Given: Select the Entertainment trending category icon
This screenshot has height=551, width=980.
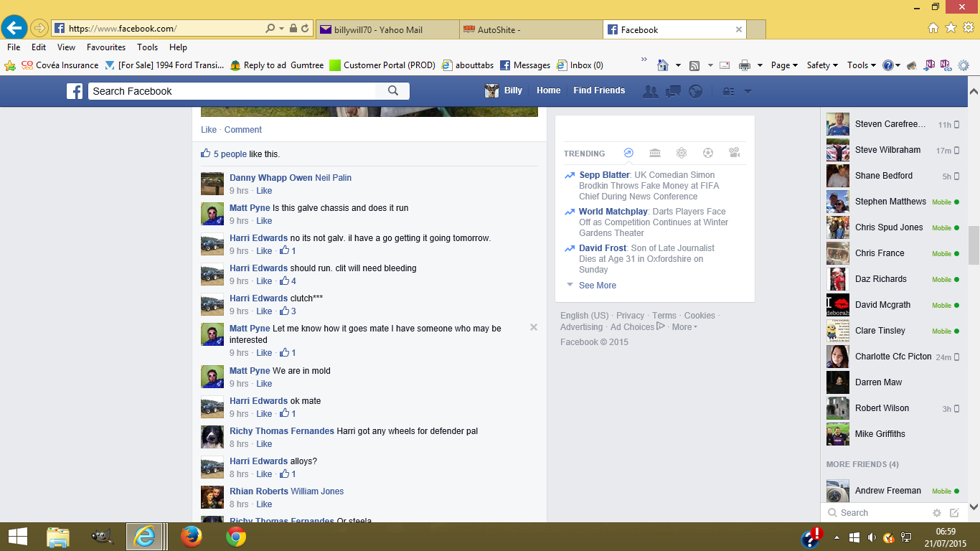Looking at the screenshot, I should (x=734, y=153).
